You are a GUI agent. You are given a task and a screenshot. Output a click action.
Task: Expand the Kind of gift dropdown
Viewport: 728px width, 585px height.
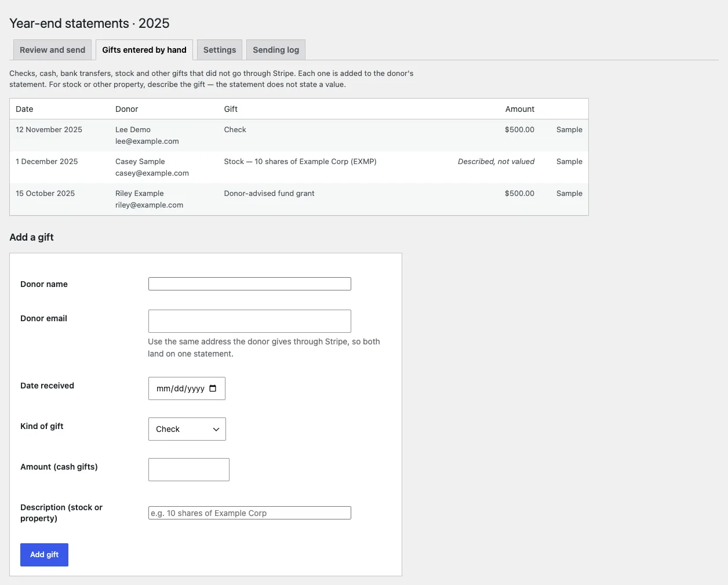pos(187,429)
